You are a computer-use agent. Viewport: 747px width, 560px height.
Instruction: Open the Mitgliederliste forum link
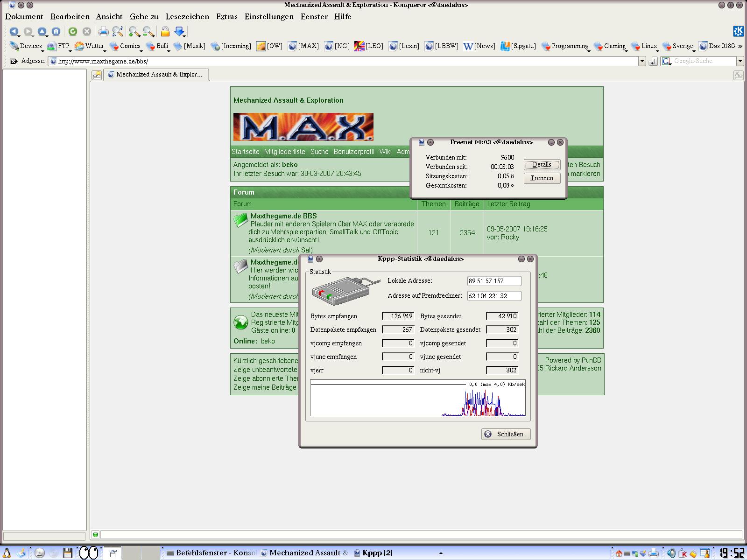coord(285,152)
